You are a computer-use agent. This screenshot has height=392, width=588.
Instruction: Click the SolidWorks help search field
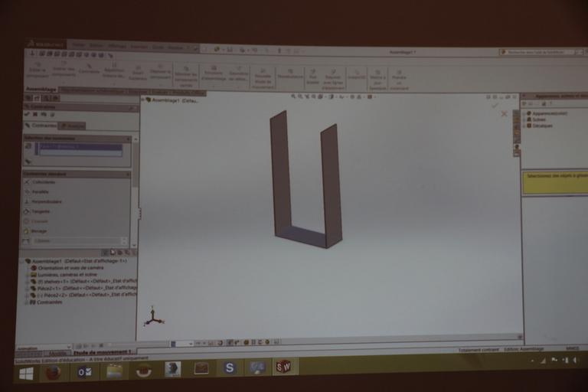[536, 52]
